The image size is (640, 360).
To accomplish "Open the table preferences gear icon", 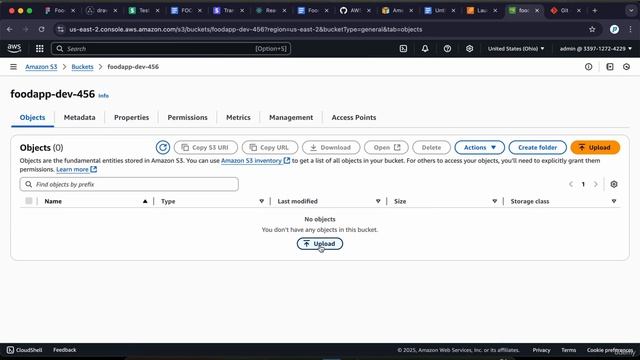I will click(614, 184).
